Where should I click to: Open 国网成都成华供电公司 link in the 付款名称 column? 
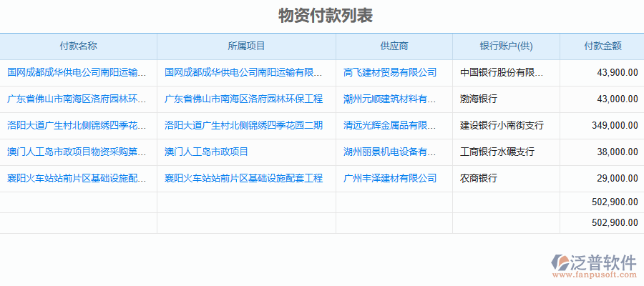click(77, 73)
